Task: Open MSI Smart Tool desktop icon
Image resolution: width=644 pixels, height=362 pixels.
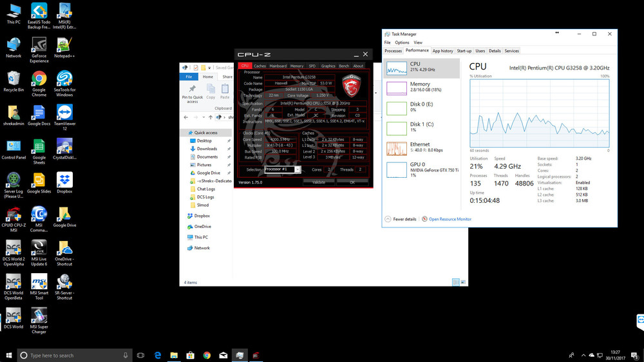Action: tap(39, 287)
